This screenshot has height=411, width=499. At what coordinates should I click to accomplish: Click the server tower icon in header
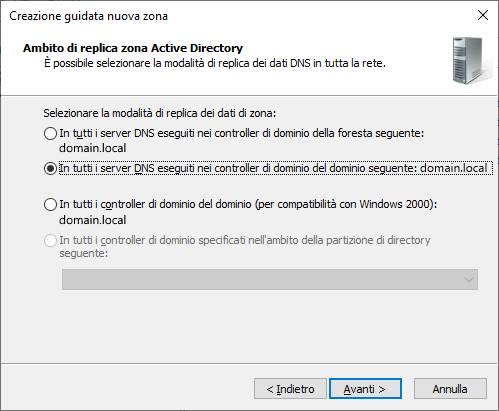(x=472, y=60)
